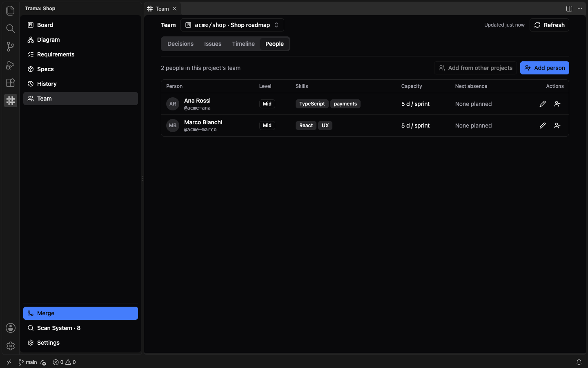Open Requirements in the sidebar

[80, 54]
